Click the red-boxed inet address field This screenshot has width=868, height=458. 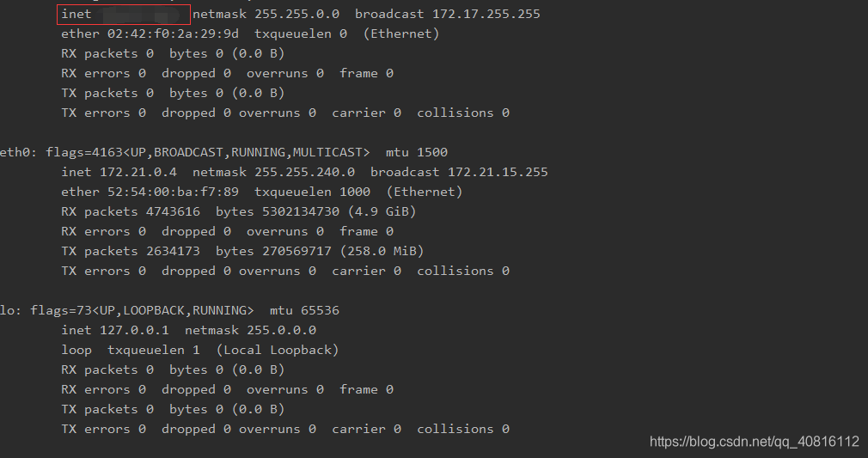pyautogui.click(x=125, y=14)
